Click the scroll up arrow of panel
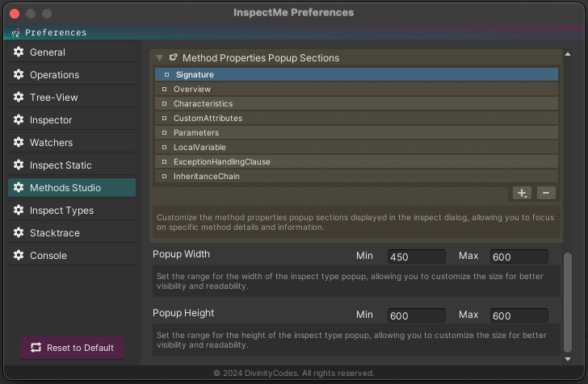Screen dimensions: 588x384 568,54
